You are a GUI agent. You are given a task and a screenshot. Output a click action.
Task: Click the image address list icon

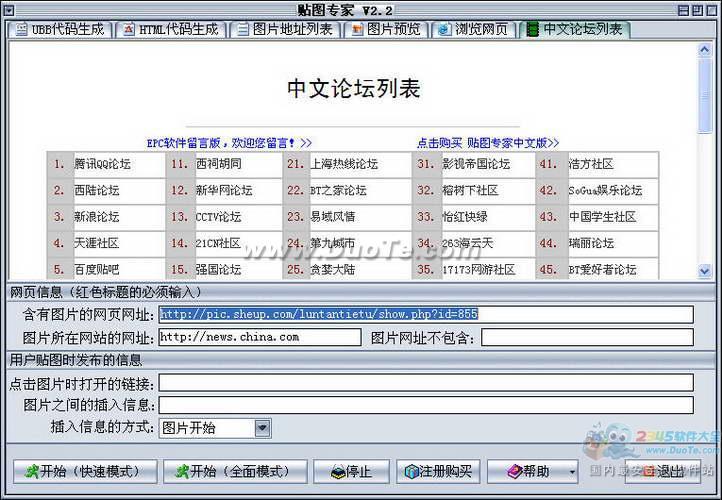[243, 30]
